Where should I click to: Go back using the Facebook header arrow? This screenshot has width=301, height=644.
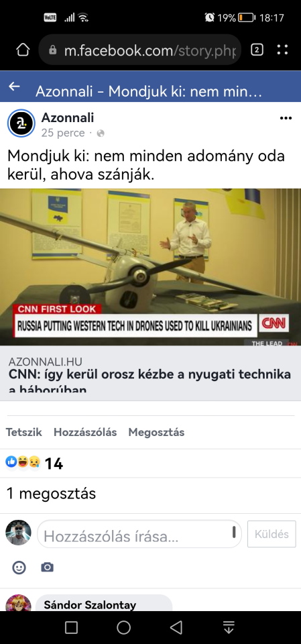[x=14, y=87]
